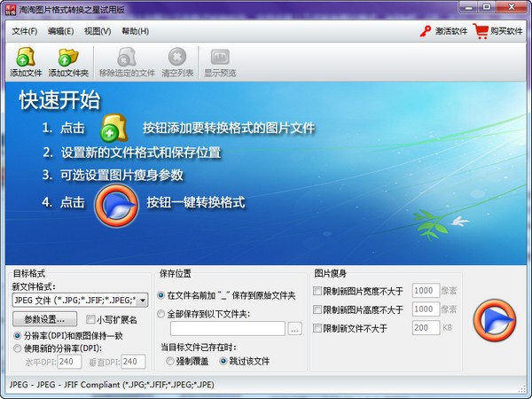Select 全部保存到以下文件夹 radio option
532x399 pixels.
click(160, 314)
